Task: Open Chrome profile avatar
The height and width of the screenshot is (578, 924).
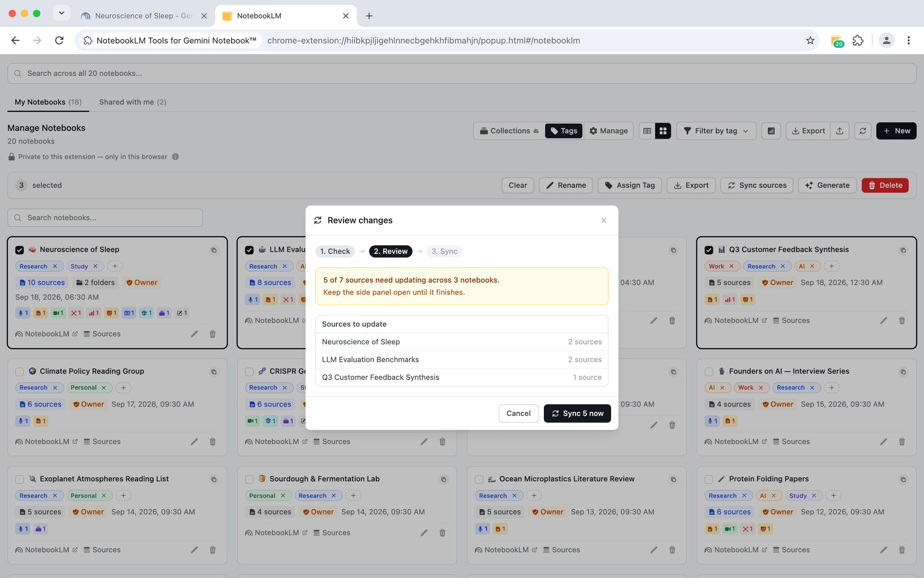Action: click(x=886, y=40)
